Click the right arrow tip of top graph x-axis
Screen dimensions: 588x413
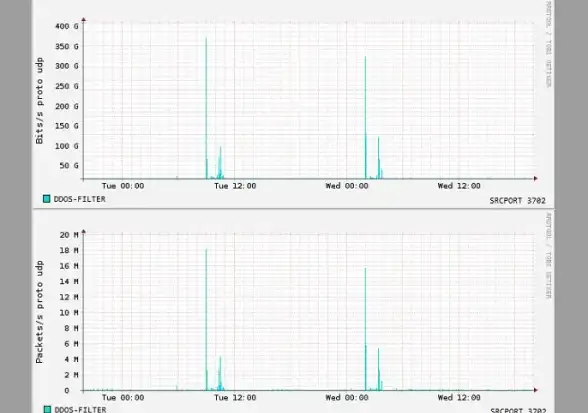[x=536, y=179]
